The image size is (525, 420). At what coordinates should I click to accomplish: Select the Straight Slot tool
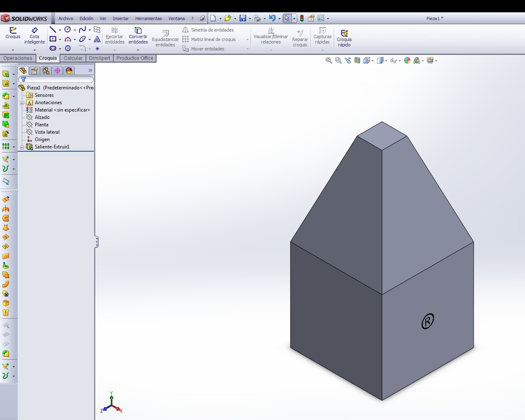(x=53, y=48)
